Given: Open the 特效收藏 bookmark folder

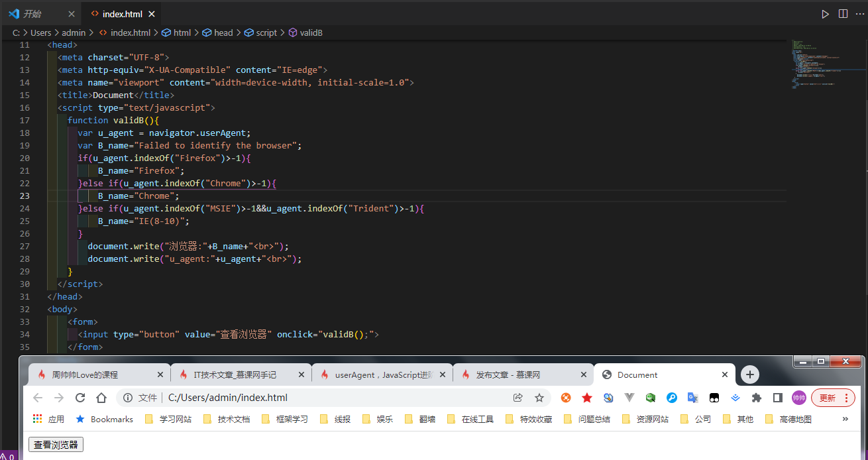Looking at the screenshot, I should point(529,419).
